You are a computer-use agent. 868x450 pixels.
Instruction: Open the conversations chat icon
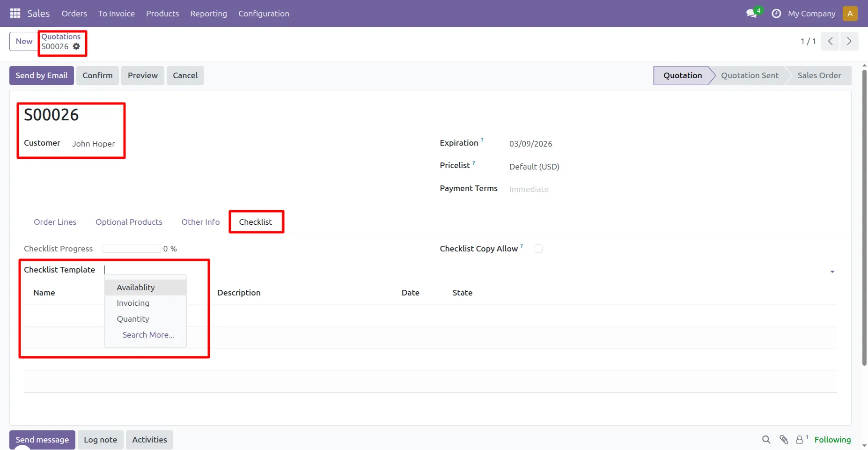[751, 14]
